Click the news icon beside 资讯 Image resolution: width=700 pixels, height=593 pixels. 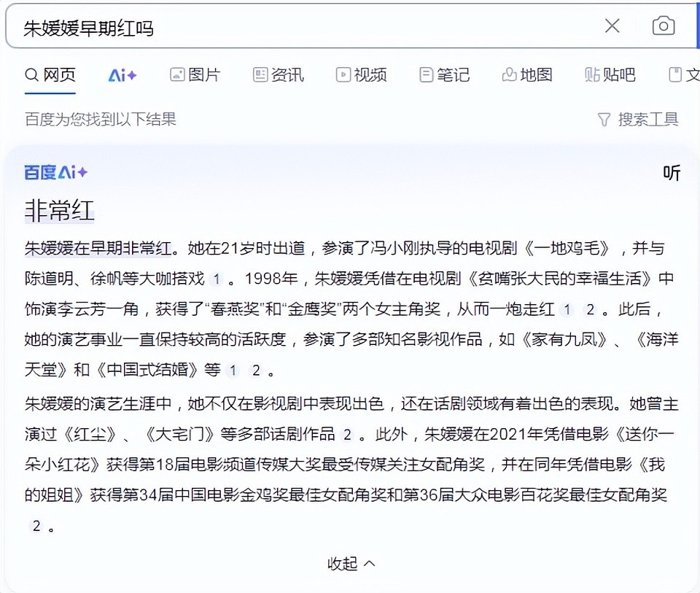tap(260, 74)
